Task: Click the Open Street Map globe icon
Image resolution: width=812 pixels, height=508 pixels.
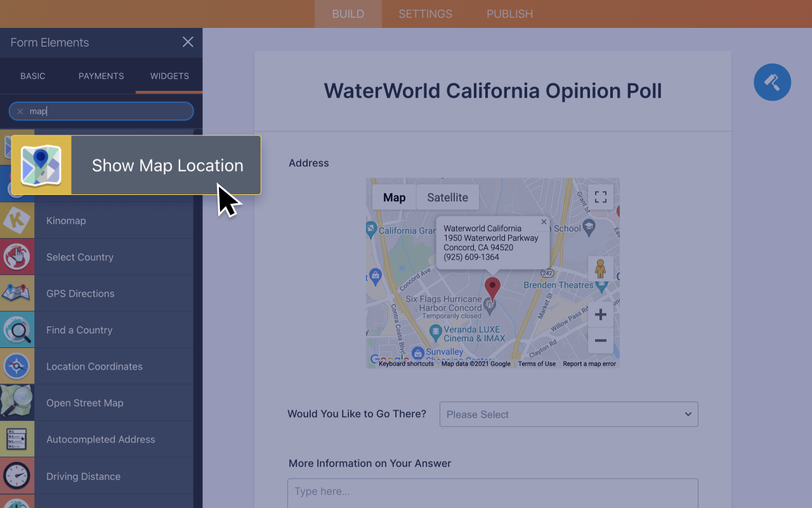Action: (17, 402)
